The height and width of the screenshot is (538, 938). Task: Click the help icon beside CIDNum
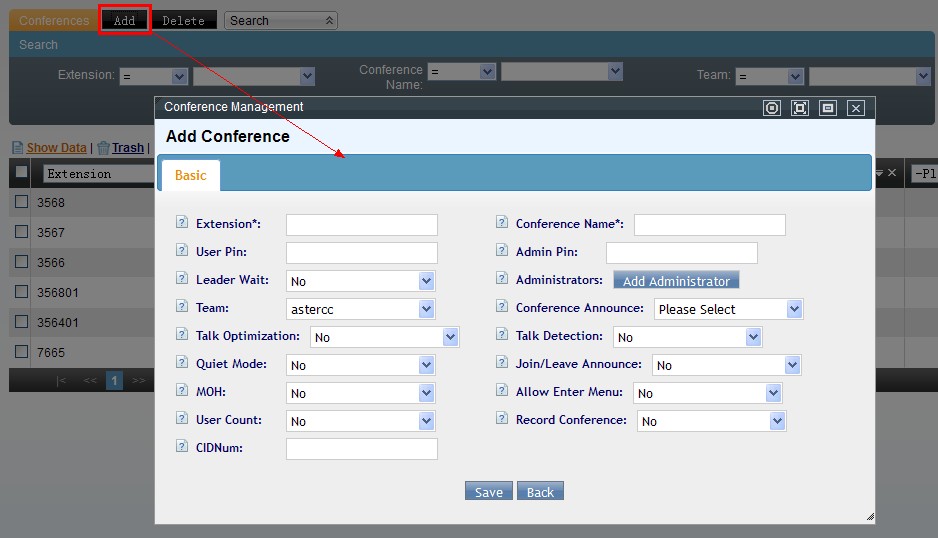(x=182, y=447)
